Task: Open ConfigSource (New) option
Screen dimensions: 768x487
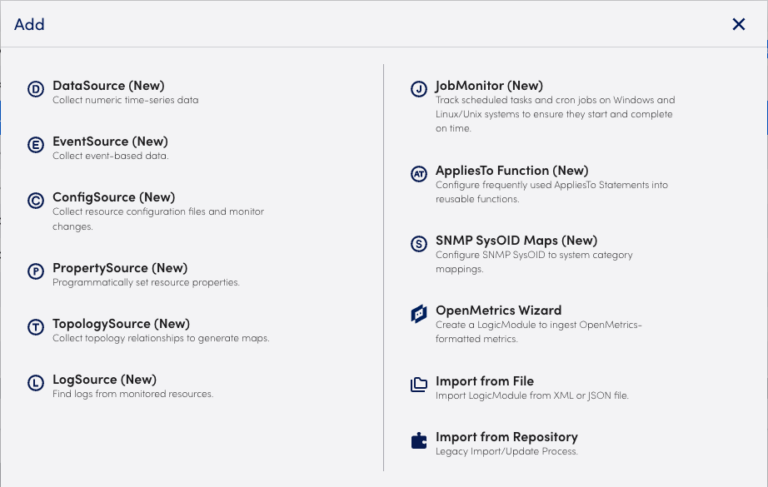Action: coord(113,197)
